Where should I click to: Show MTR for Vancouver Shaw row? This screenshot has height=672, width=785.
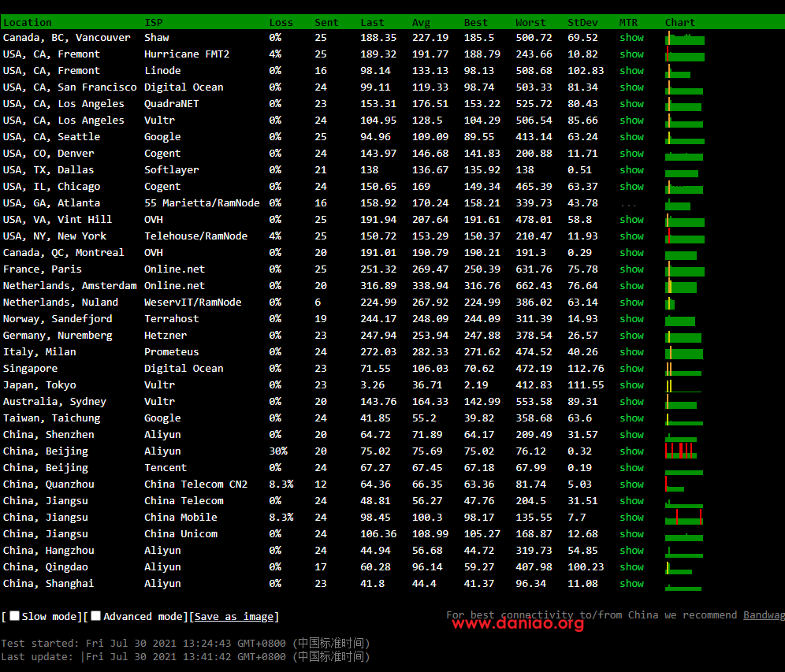point(631,38)
